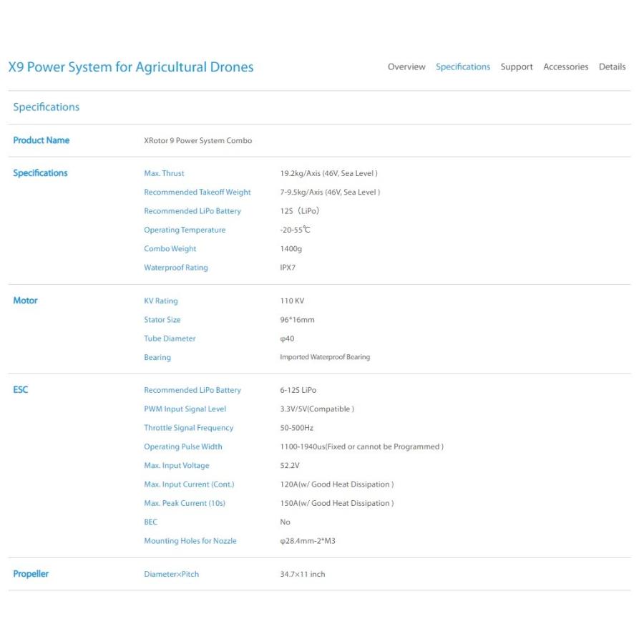
Task: Click the Recommended Takeoff Weight label
Action: (x=197, y=192)
